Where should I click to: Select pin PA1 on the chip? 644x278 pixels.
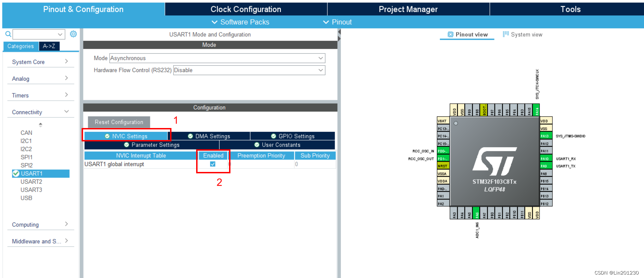443,196
